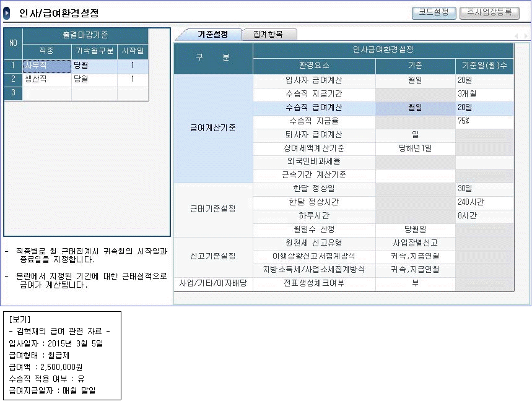Switch to the 기준설정 tab
Viewport: 532px width, 404px height.
tap(212, 35)
